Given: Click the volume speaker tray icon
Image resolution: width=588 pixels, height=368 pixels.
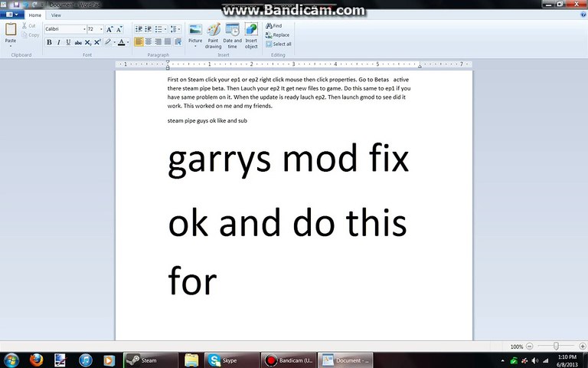Looking at the screenshot, I should (x=534, y=361).
